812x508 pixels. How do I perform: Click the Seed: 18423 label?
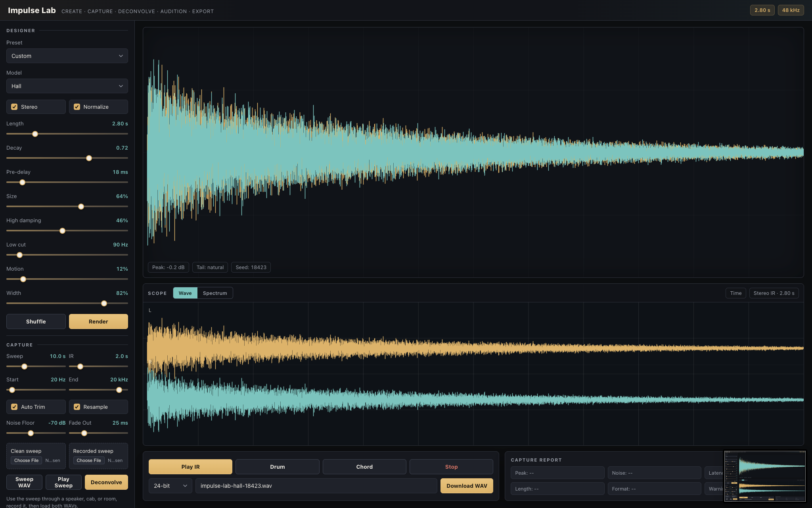[x=251, y=267]
